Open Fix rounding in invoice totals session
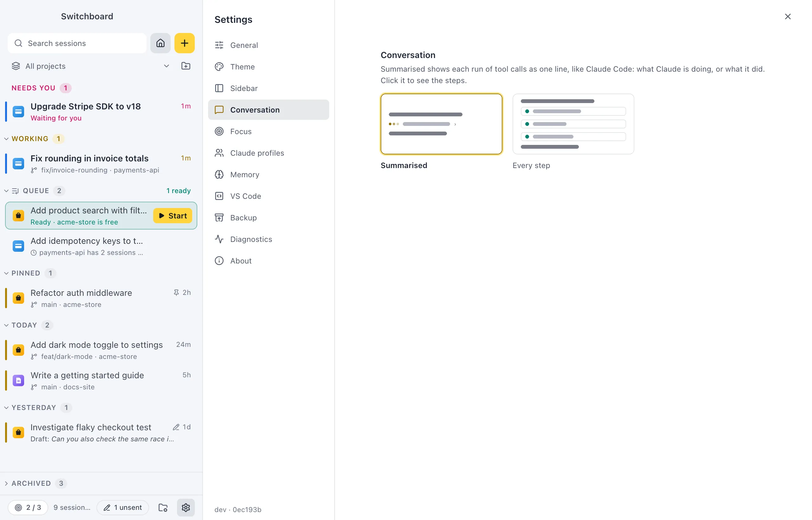 [101, 164]
